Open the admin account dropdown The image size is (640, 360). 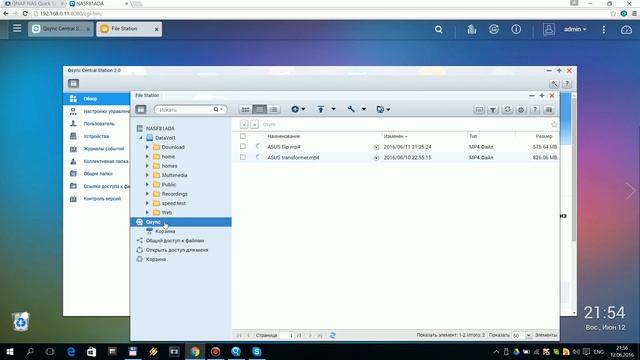(575, 29)
